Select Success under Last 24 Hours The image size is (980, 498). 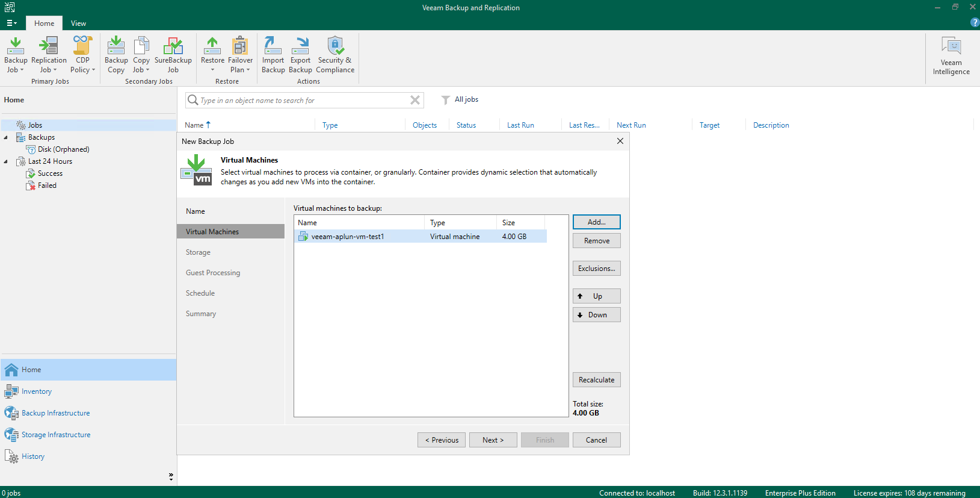(50, 173)
